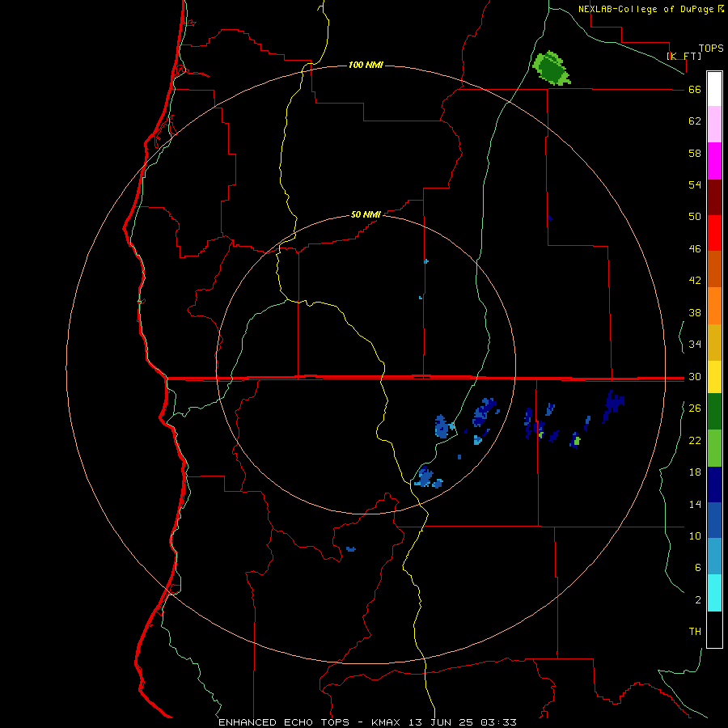Click the "58" scale value
The width and height of the screenshot is (728, 728).
(695, 153)
